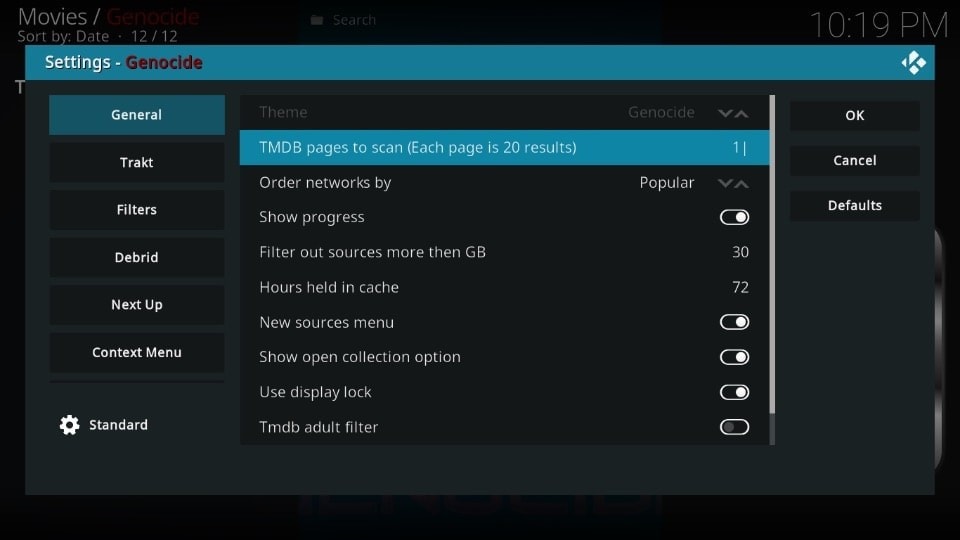Toggle the New sources menu switch

point(734,322)
